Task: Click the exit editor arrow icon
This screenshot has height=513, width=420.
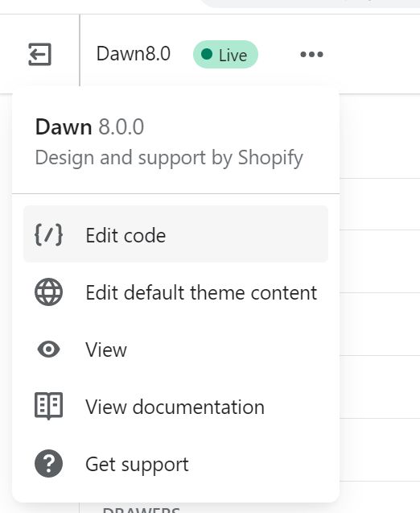Action: tap(39, 54)
